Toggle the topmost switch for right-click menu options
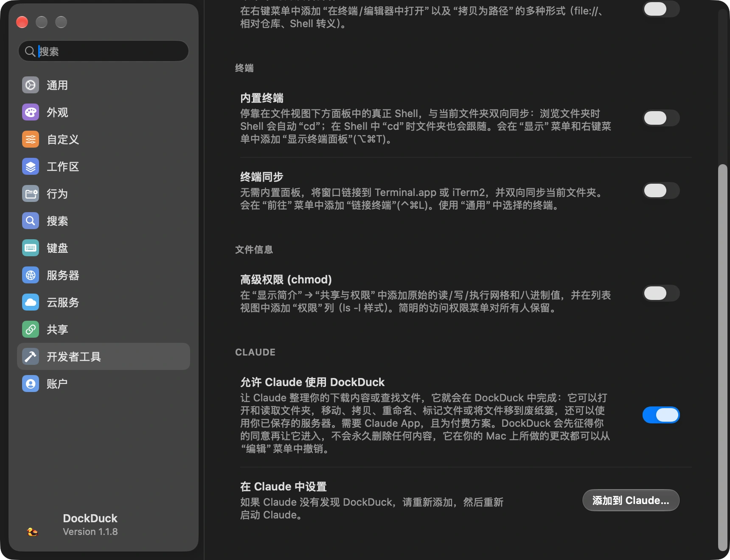The width and height of the screenshot is (730, 560). (x=661, y=9)
